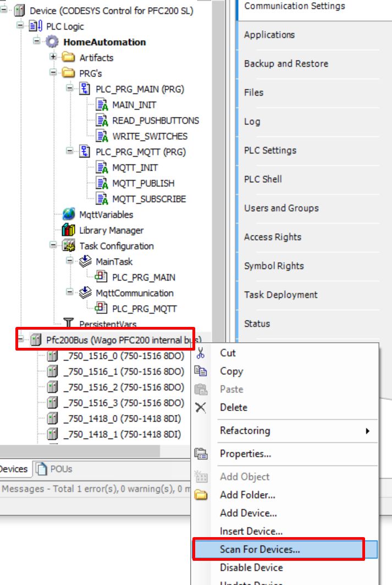Viewport: 392px width, 585px height.
Task: Click the HomeAutomation gear icon
Action: (x=52, y=42)
